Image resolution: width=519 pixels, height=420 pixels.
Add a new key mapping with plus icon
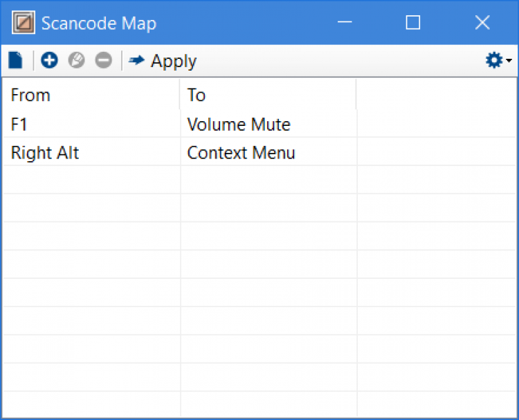click(x=49, y=61)
